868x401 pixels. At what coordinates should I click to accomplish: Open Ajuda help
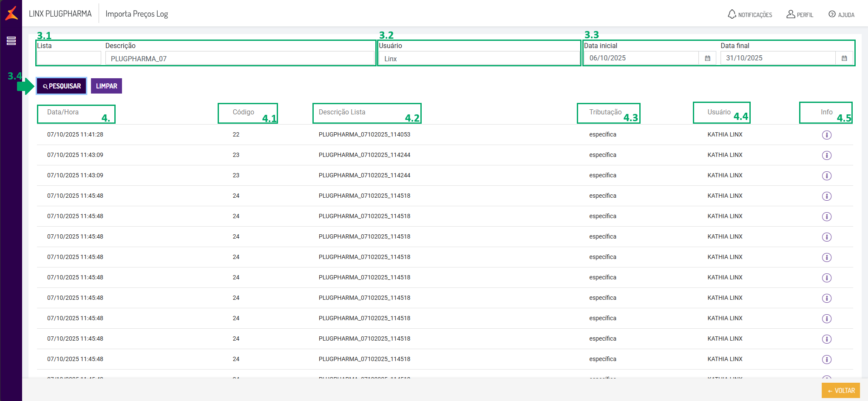(841, 14)
